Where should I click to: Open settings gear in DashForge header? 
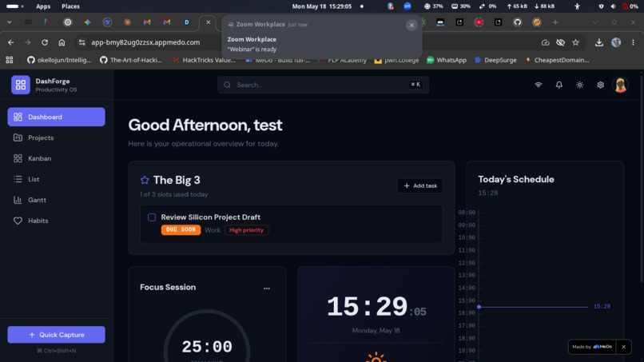[601, 85]
